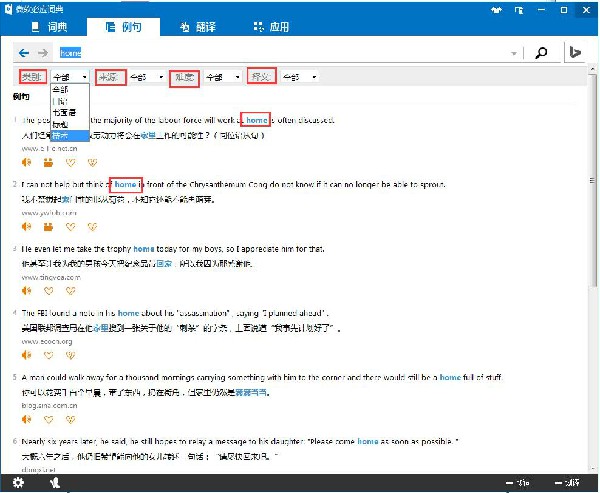Choose 标题 in the open category list

pos(70,124)
